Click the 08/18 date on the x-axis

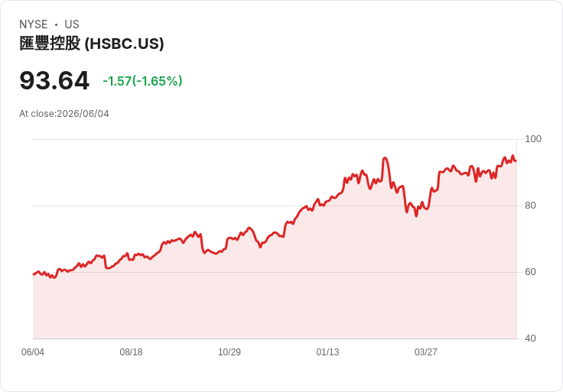point(131,352)
